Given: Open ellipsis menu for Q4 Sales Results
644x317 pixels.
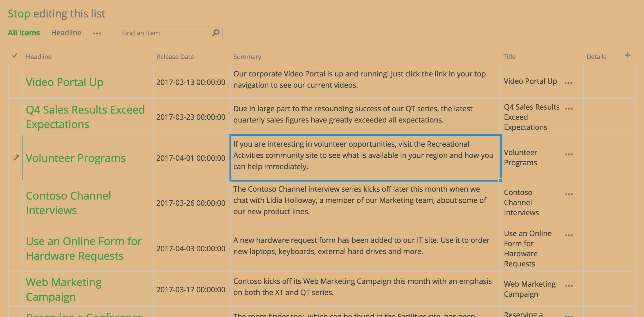Looking at the screenshot, I should point(569,109).
